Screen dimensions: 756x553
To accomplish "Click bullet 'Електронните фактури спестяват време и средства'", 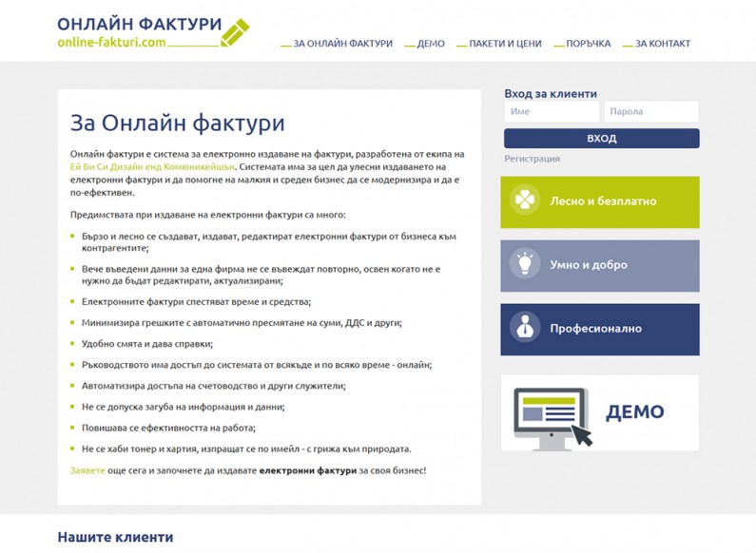I will [x=196, y=302].
